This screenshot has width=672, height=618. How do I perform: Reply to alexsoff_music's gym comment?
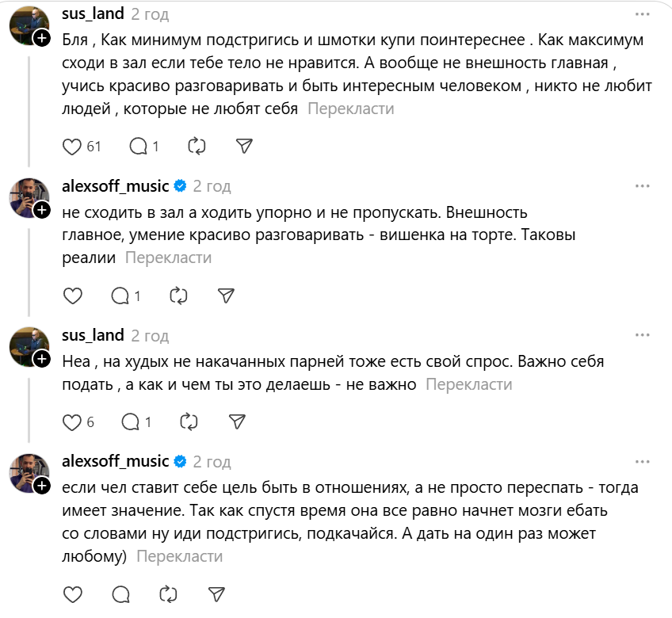pyautogui.click(x=120, y=296)
